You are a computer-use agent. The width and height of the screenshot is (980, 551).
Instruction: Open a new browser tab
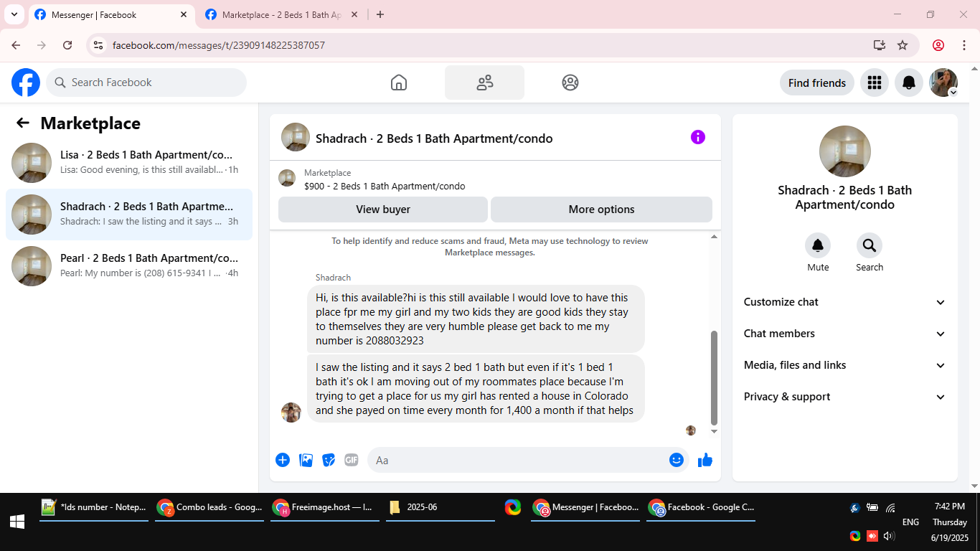tap(380, 14)
